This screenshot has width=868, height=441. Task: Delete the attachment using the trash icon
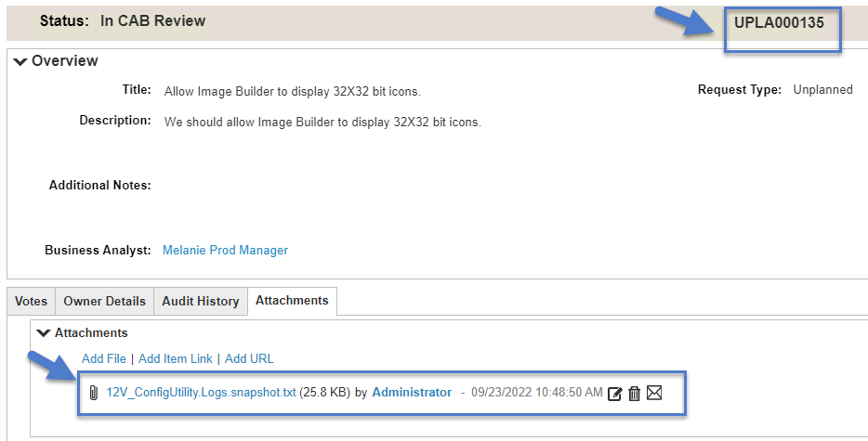point(635,394)
